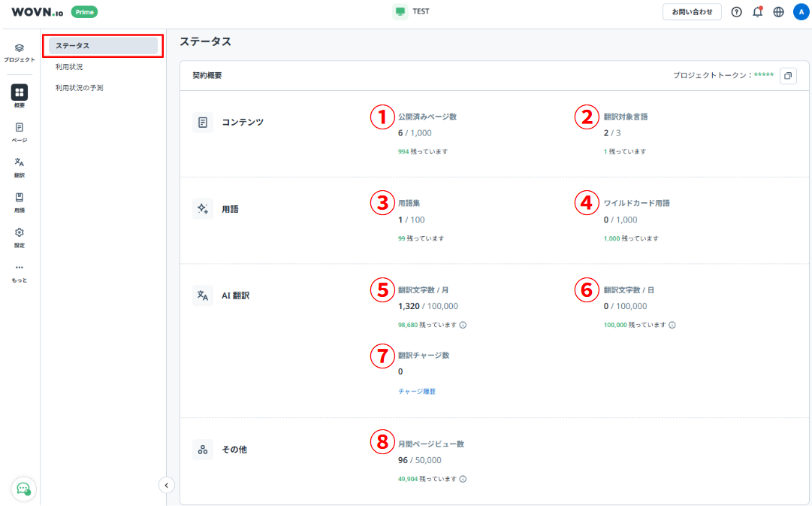Select the ステータス menu item
This screenshot has width=812, height=506.
pyautogui.click(x=103, y=46)
